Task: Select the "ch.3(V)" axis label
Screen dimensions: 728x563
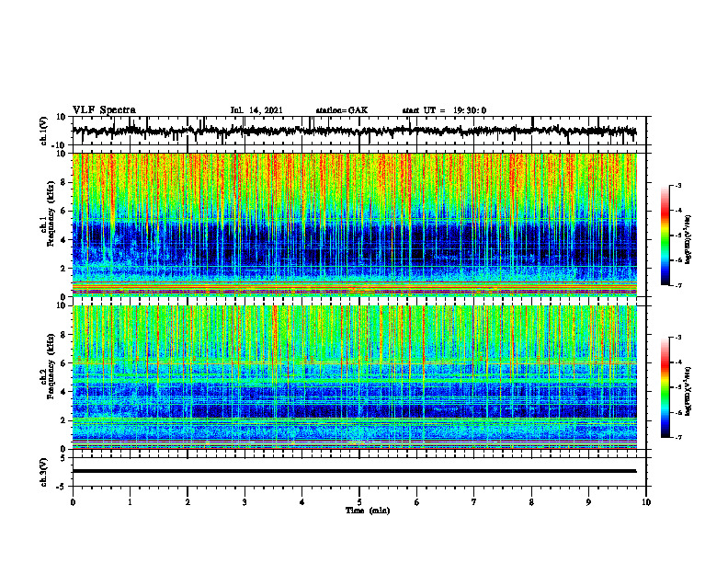Action: tap(44, 472)
